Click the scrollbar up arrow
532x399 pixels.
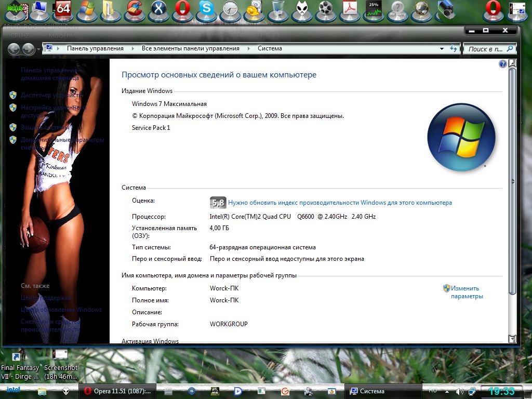pos(512,63)
